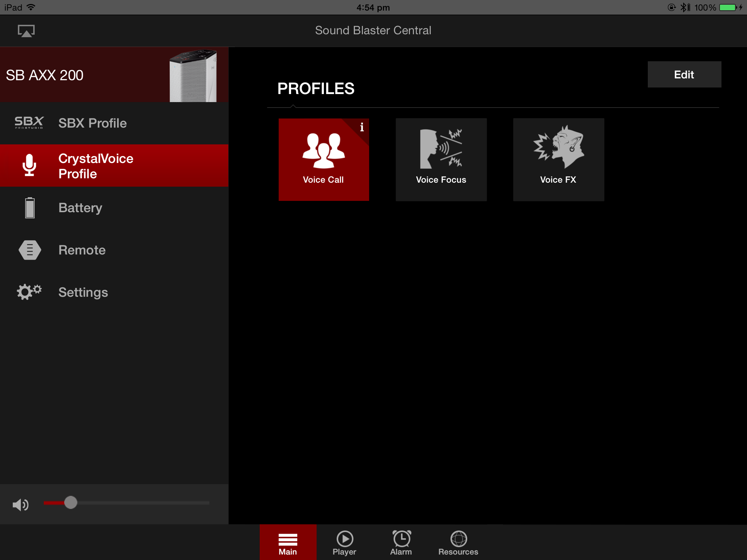This screenshot has height=560, width=747.
Task: Open the Settings menu item
Action: 83,292
